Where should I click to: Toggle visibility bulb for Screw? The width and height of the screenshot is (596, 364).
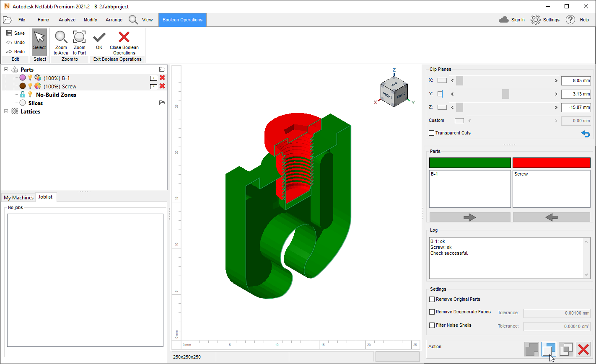30,86
